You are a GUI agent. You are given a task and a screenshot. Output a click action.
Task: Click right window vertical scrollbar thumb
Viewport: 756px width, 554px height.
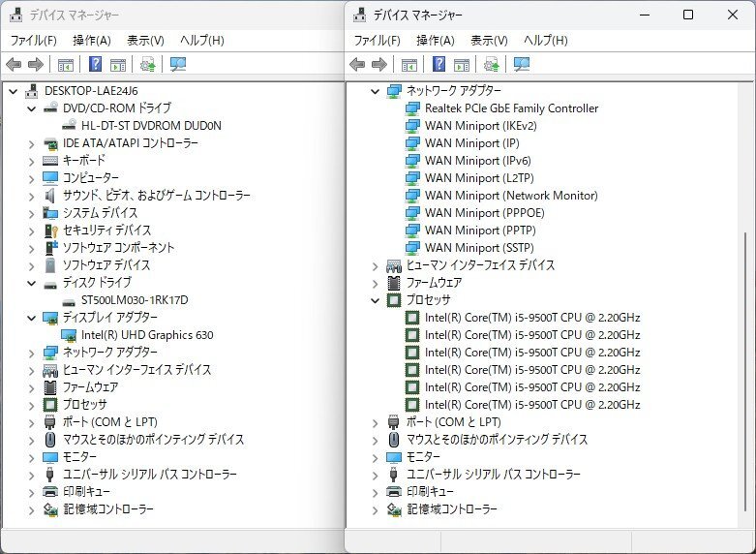click(x=745, y=372)
